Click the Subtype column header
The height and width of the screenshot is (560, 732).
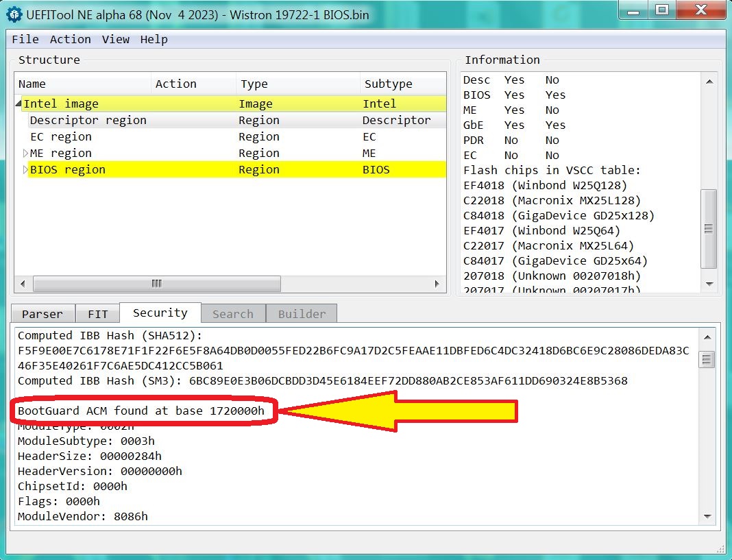click(403, 84)
